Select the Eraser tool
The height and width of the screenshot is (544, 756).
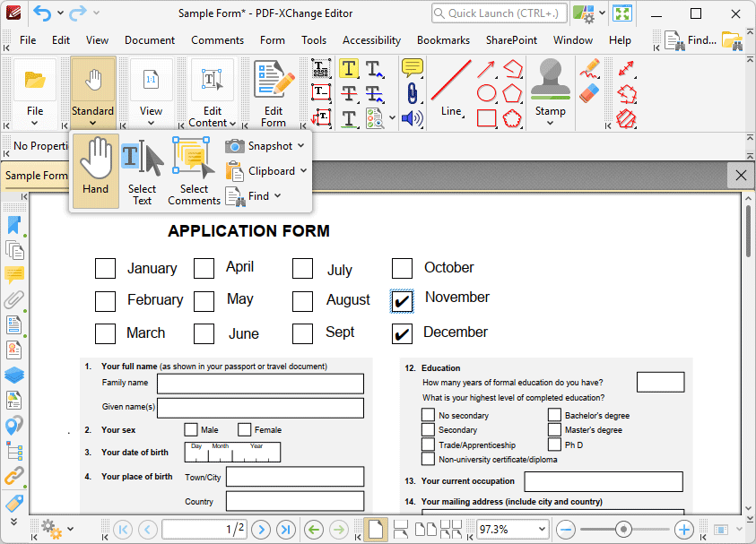[589, 93]
